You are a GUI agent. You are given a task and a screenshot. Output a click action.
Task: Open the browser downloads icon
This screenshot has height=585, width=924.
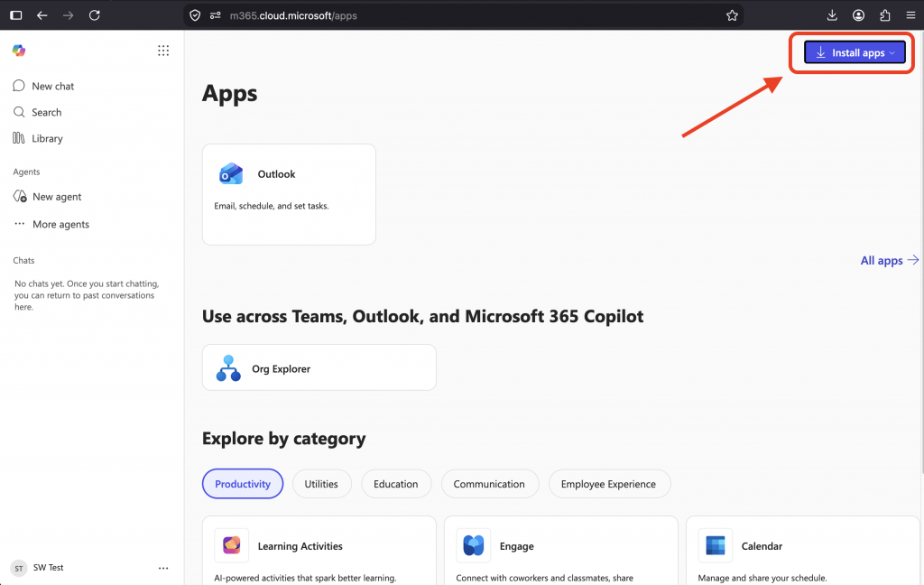click(x=832, y=15)
